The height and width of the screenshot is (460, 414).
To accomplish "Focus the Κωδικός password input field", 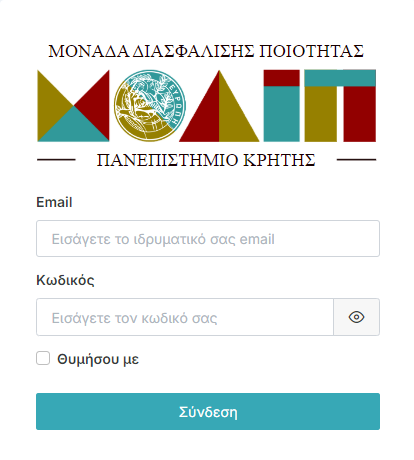I will (185, 317).
